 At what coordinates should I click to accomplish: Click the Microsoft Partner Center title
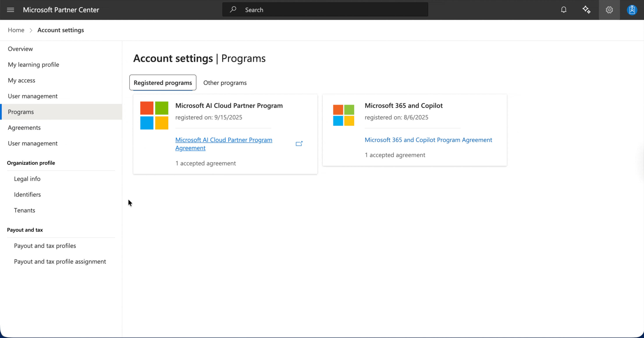pyautogui.click(x=61, y=10)
